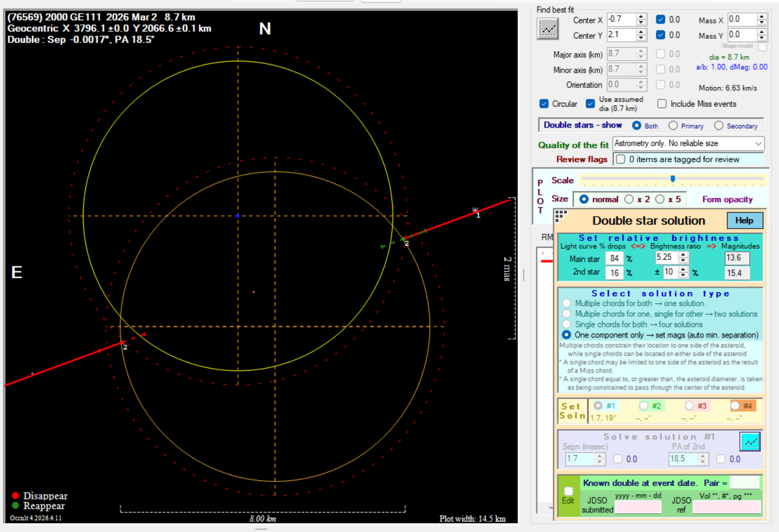Check the Review flags tagged items box

coord(621,160)
